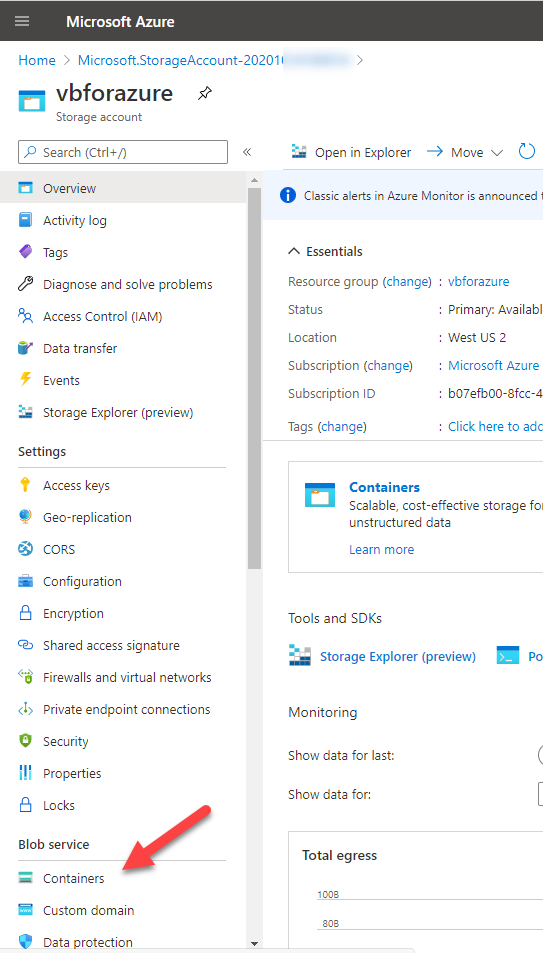The image size is (543, 953).
Task: Click the Microsoft Azure header title
Action: coord(120,22)
